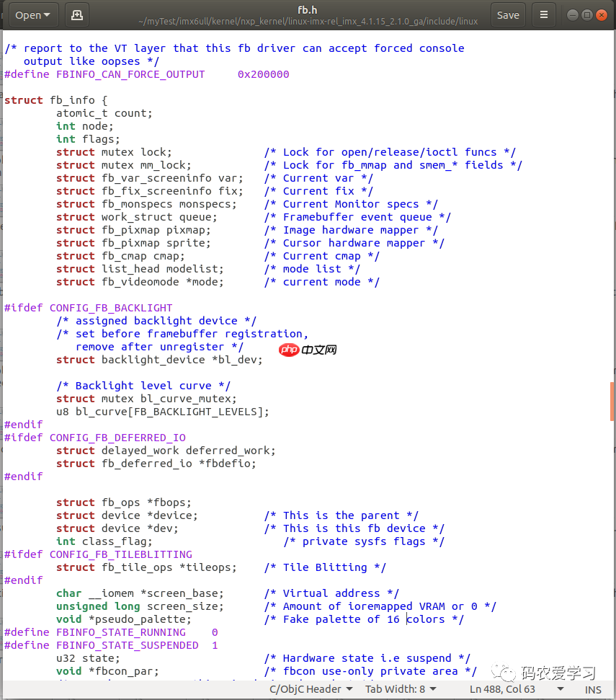Click the orange marker on the scrollbar
The image size is (616, 700).
point(612,401)
